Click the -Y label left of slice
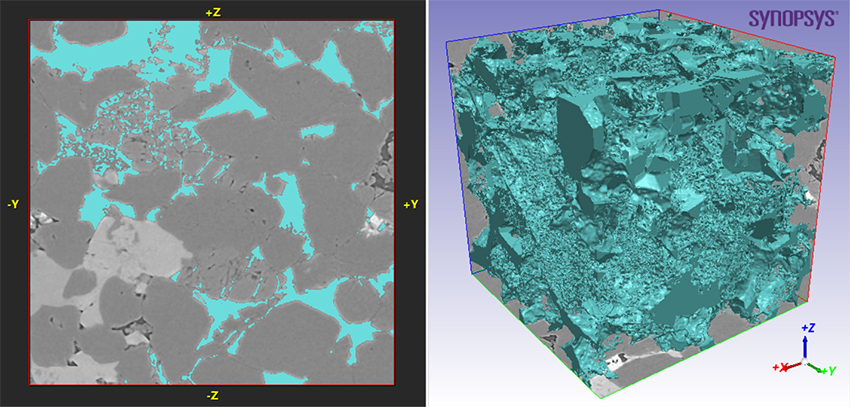 [x=13, y=204]
